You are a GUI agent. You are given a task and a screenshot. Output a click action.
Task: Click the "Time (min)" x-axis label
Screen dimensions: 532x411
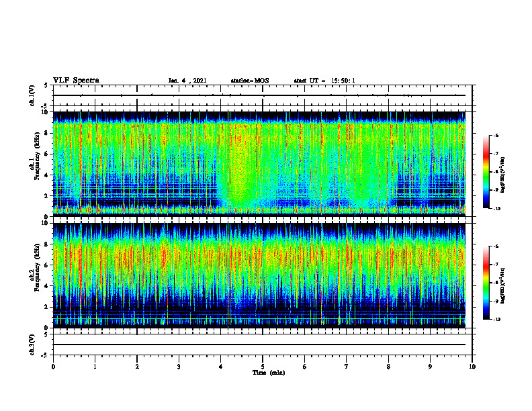coord(269,373)
